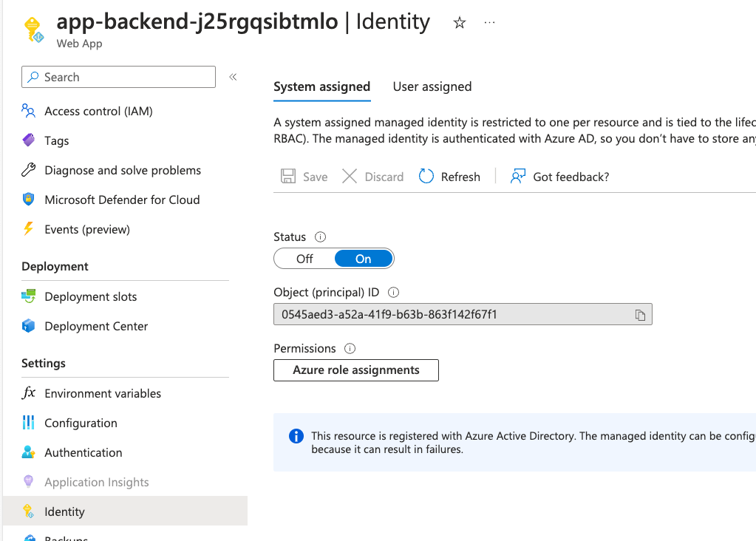Set the Status toggle to On
The width and height of the screenshot is (756, 541).
pos(363,258)
